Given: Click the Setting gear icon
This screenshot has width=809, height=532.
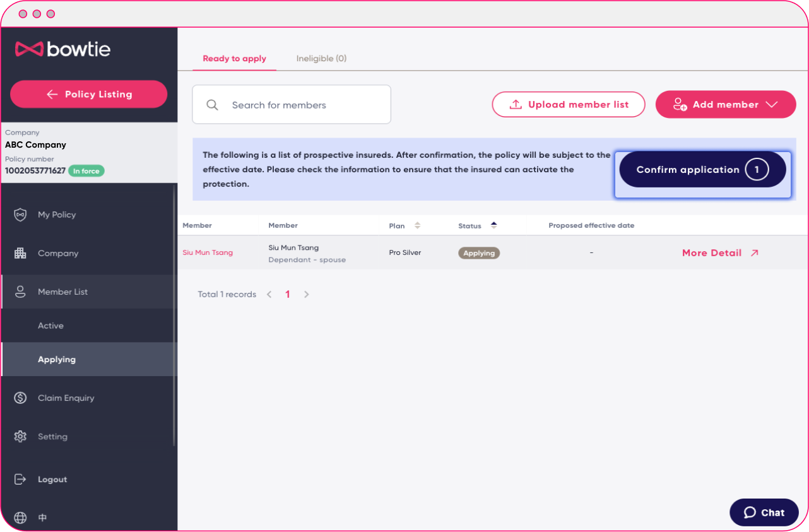Looking at the screenshot, I should click(20, 436).
